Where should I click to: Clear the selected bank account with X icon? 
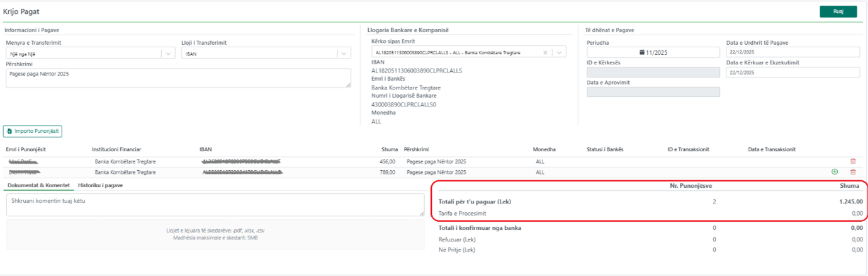click(x=545, y=53)
